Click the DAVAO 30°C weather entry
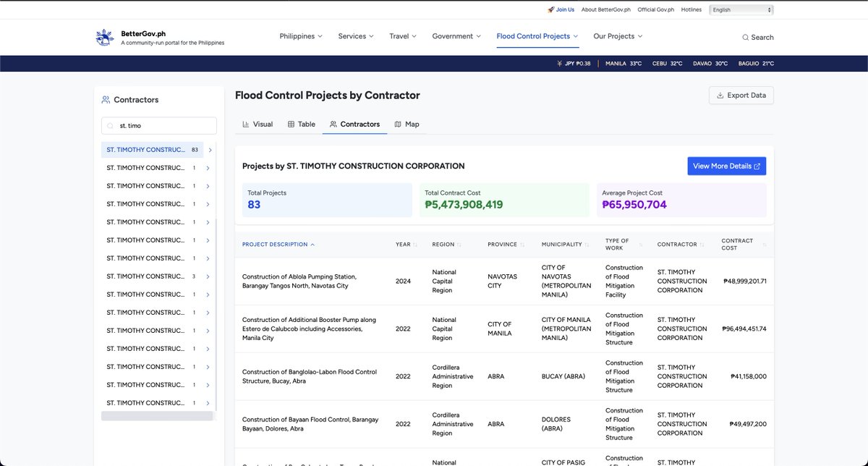868x466 pixels. 710,64
